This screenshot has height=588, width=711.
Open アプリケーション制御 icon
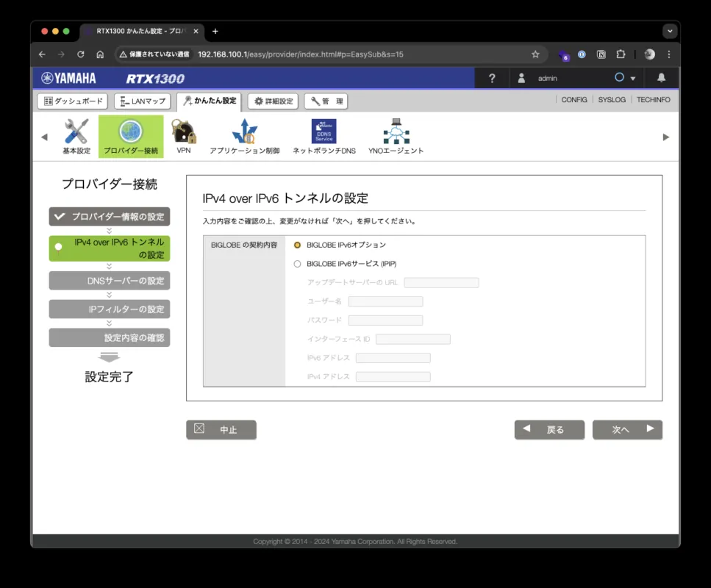[244, 132]
